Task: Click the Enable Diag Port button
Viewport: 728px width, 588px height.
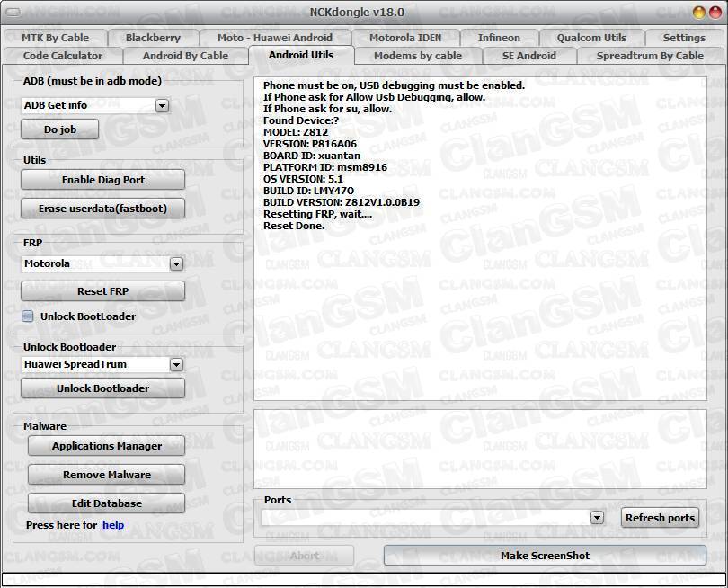Action: click(x=103, y=180)
